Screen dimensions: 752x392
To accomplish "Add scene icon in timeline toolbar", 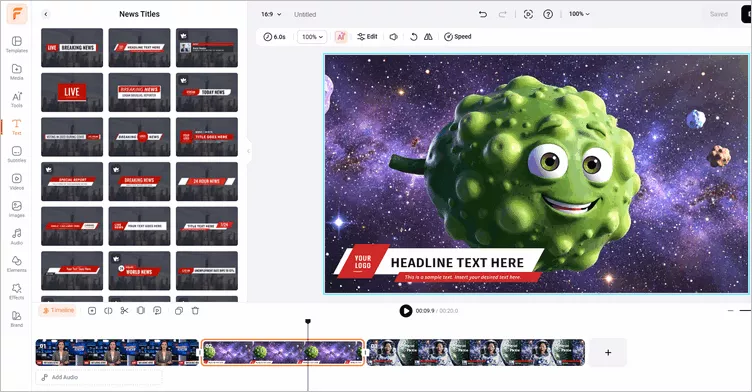I will click(92, 311).
